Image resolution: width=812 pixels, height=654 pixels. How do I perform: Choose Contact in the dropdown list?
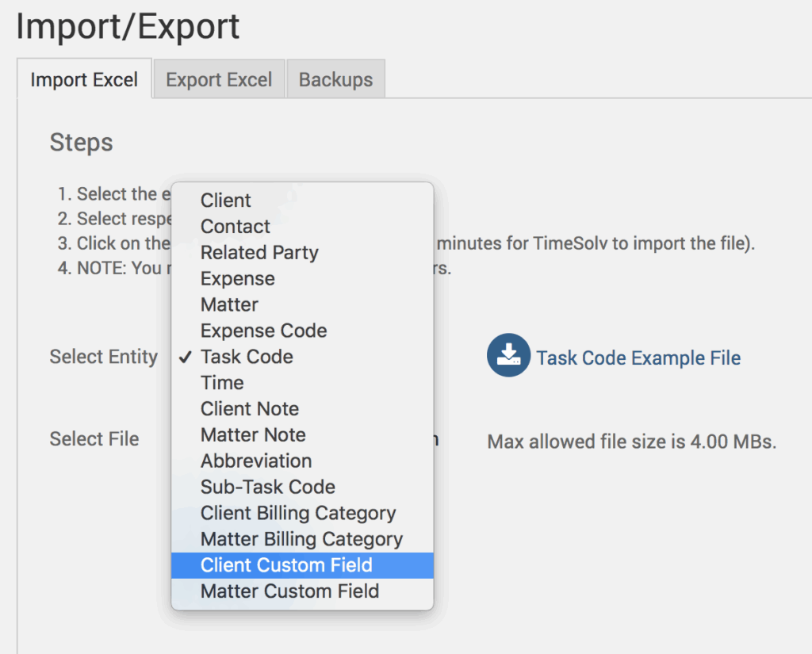(x=236, y=227)
